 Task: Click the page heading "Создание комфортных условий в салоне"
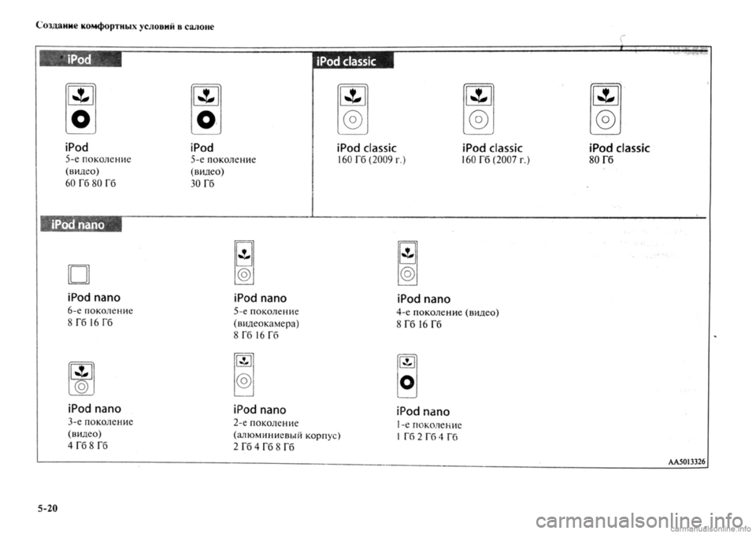click(125, 26)
